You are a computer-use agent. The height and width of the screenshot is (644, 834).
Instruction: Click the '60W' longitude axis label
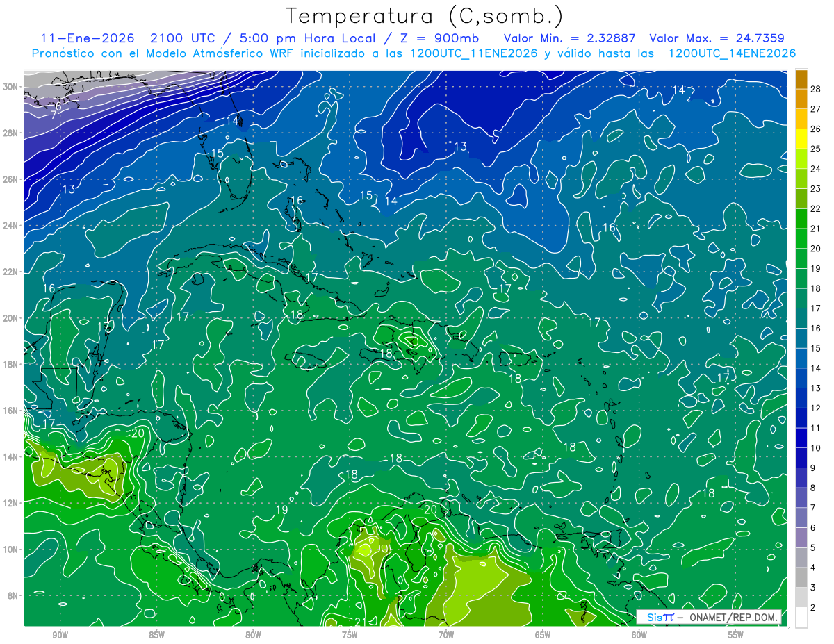[x=639, y=636]
